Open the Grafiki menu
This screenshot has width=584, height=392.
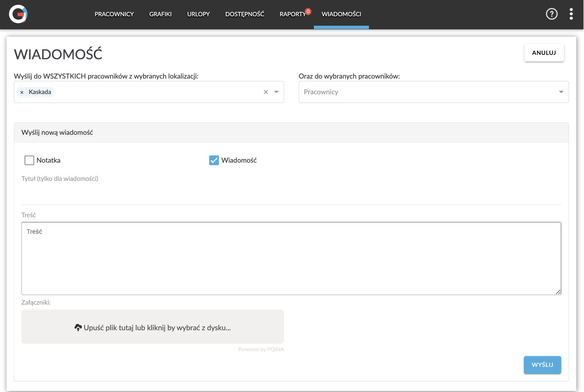pyautogui.click(x=160, y=14)
